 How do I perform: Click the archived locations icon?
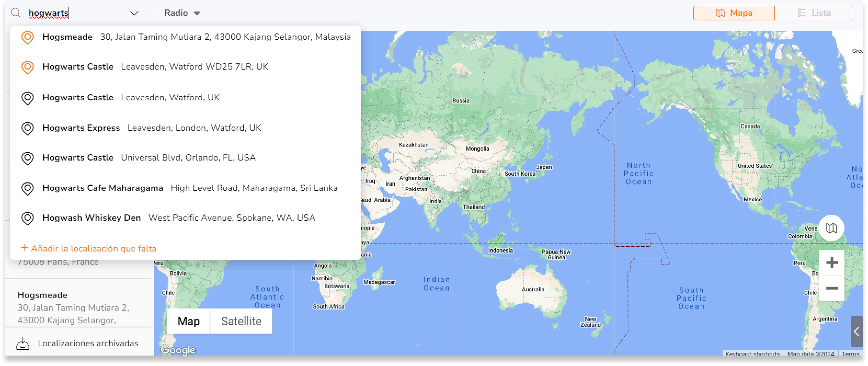coord(23,343)
